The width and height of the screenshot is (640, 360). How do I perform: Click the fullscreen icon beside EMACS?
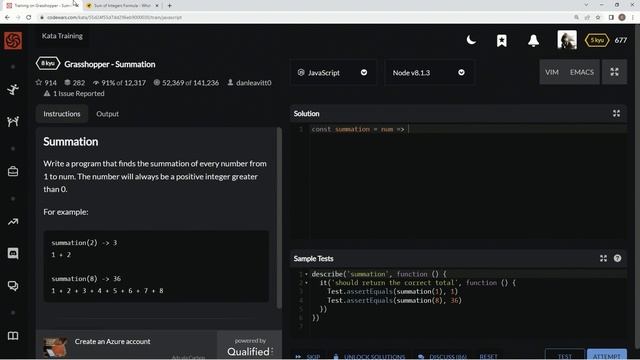(x=614, y=72)
